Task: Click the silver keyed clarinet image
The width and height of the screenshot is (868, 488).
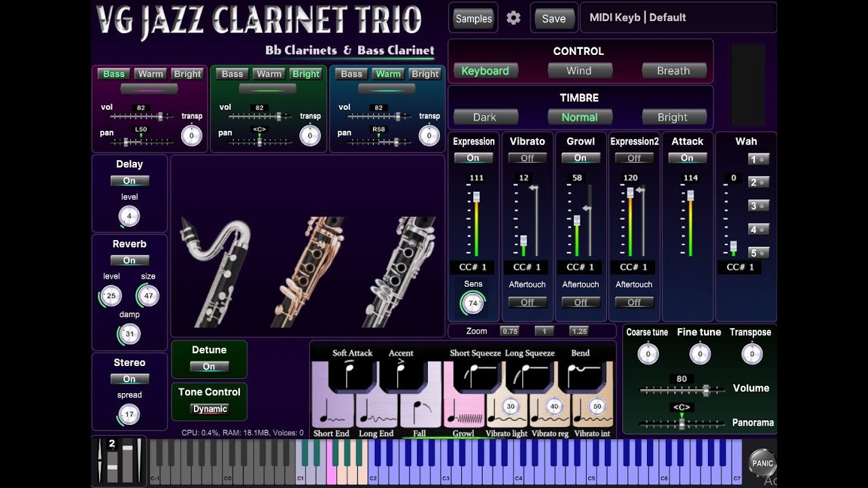Action: pyautogui.click(x=400, y=272)
